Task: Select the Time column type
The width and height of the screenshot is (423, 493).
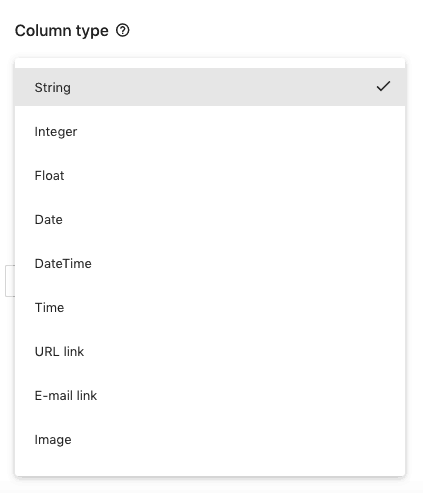Action: click(x=210, y=307)
